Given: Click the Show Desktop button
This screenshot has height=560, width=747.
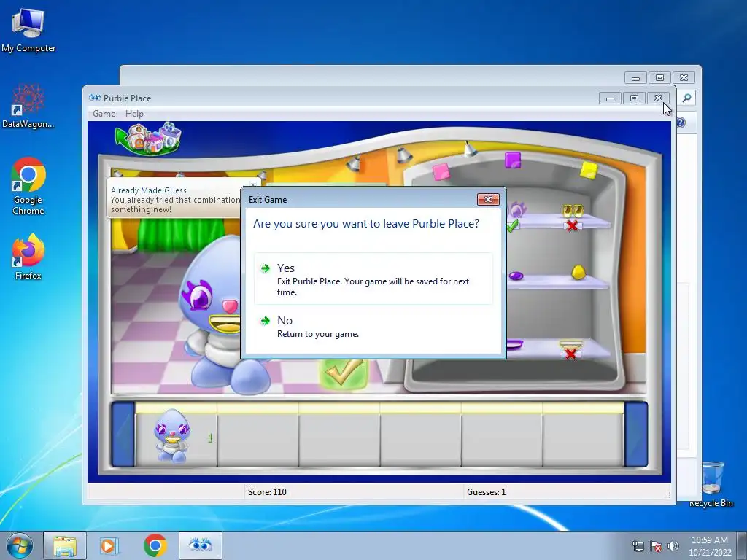Looking at the screenshot, I should tap(742, 545).
